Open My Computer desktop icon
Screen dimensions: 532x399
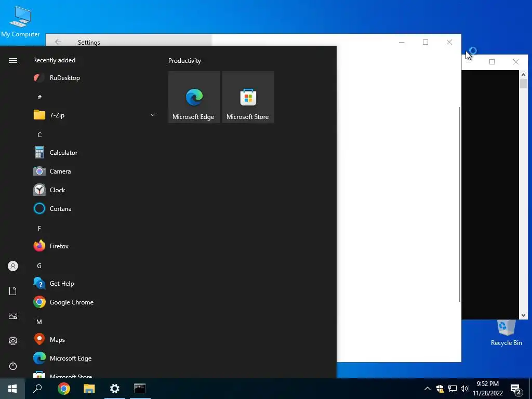click(20, 22)
